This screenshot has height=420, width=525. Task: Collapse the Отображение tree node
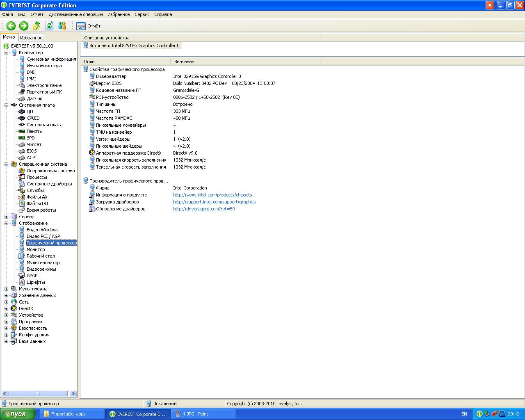6,223
